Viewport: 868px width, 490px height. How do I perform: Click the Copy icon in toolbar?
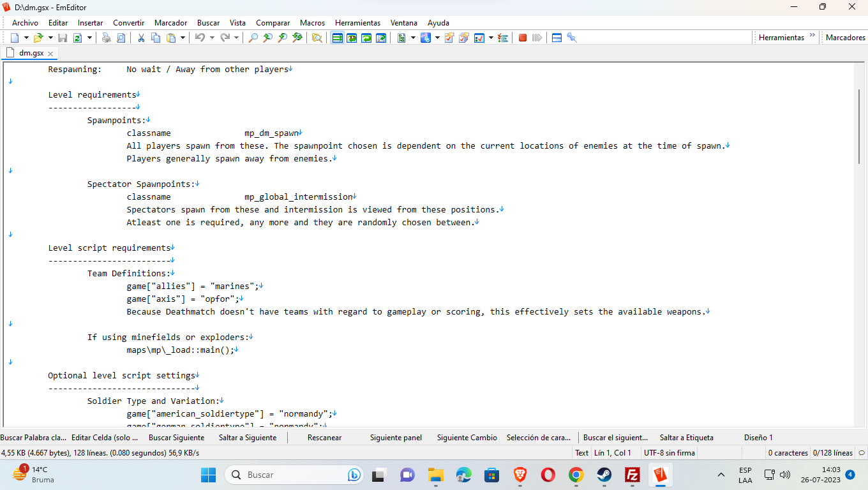point(156,38)
